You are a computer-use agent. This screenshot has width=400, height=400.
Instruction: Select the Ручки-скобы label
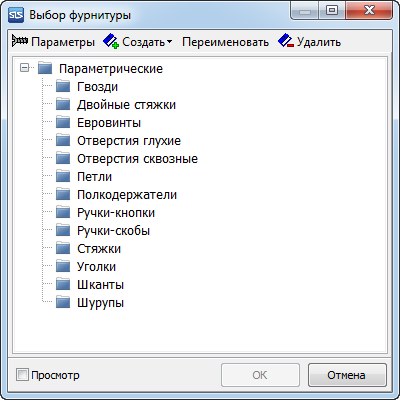(113, 231)
